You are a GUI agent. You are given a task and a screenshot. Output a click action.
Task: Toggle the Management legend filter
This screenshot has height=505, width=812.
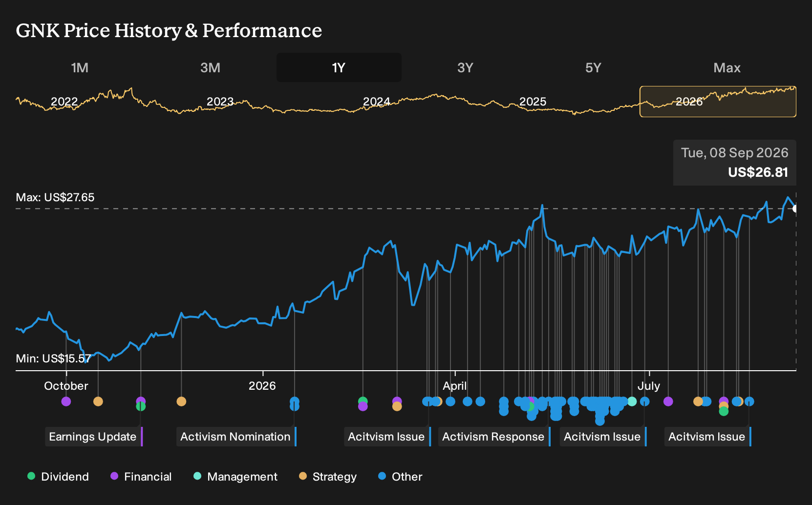click(235, 477)
